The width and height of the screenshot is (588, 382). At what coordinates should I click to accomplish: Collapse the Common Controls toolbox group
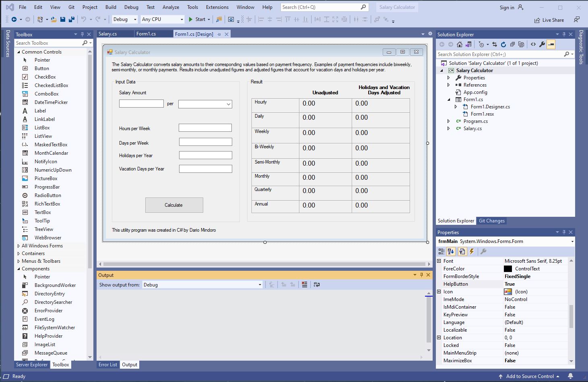(x=19, y=52)
